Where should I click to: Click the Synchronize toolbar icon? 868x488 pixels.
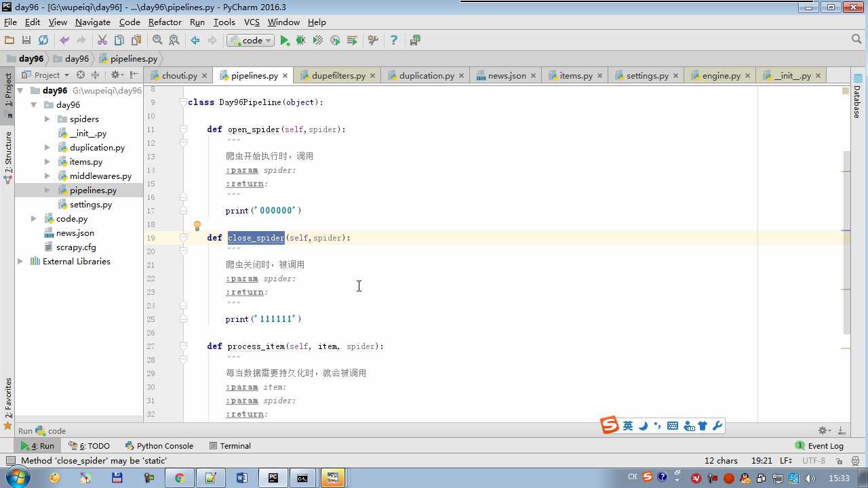43,41
